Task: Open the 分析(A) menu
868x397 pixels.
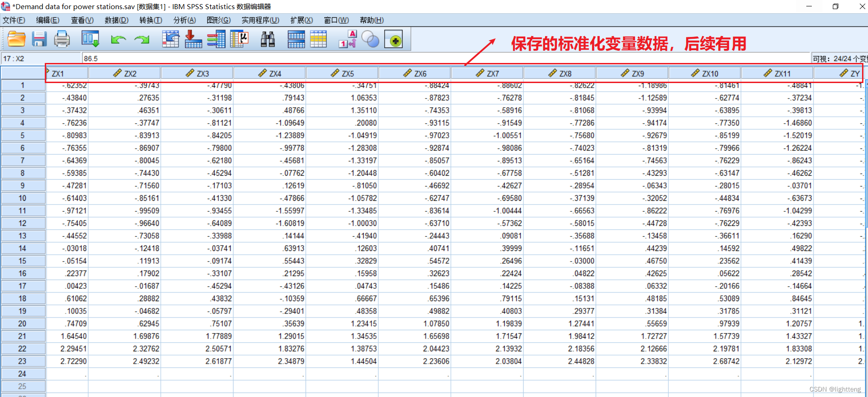Action: 185,20
